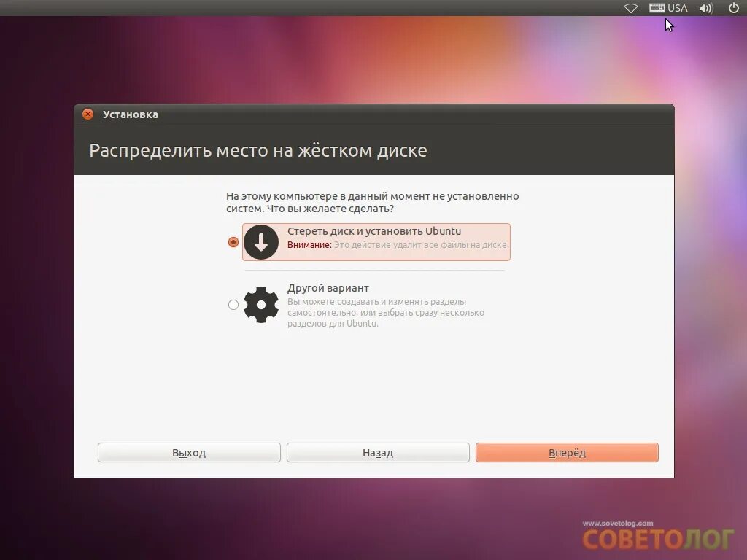Select the Другой вариант radio button
Viewport: 747px width, 560px height.
(233, 304)
